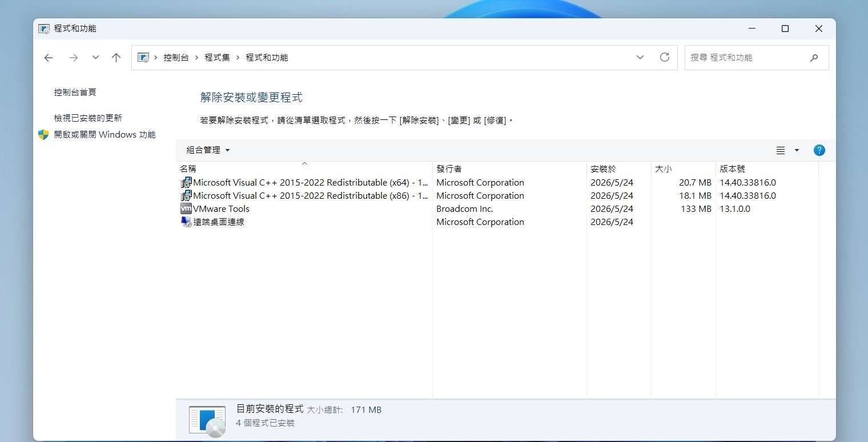This screenshot has width=868, height=442.
Task: Focus the 搜尋 程式和功能 search box
Action: [757, 58]
